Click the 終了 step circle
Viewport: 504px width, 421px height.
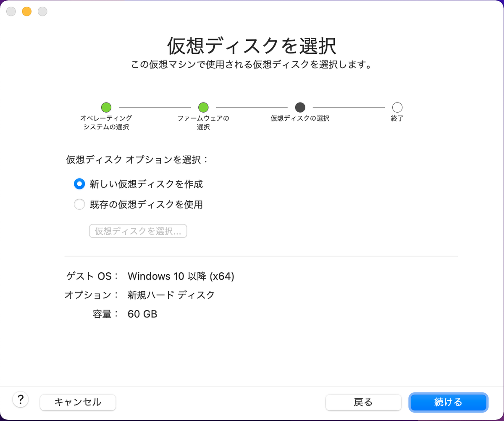point(397,107)
